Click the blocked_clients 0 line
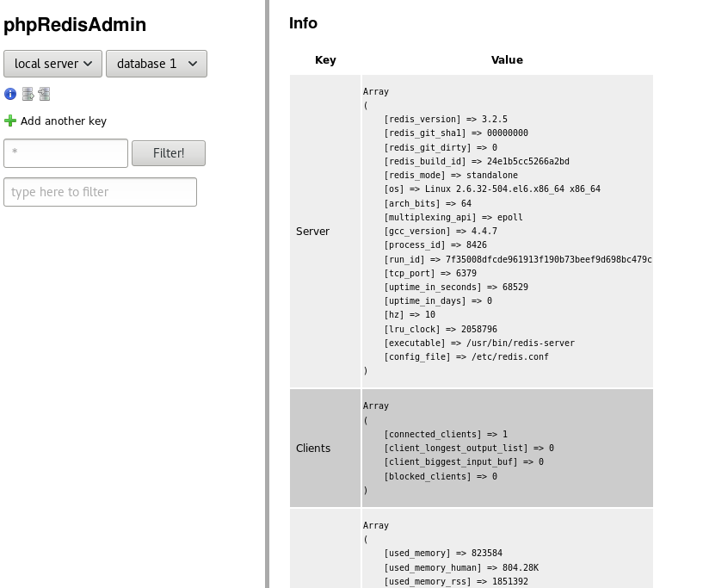This screenshot has width=703, height=588. click(441, 477)
